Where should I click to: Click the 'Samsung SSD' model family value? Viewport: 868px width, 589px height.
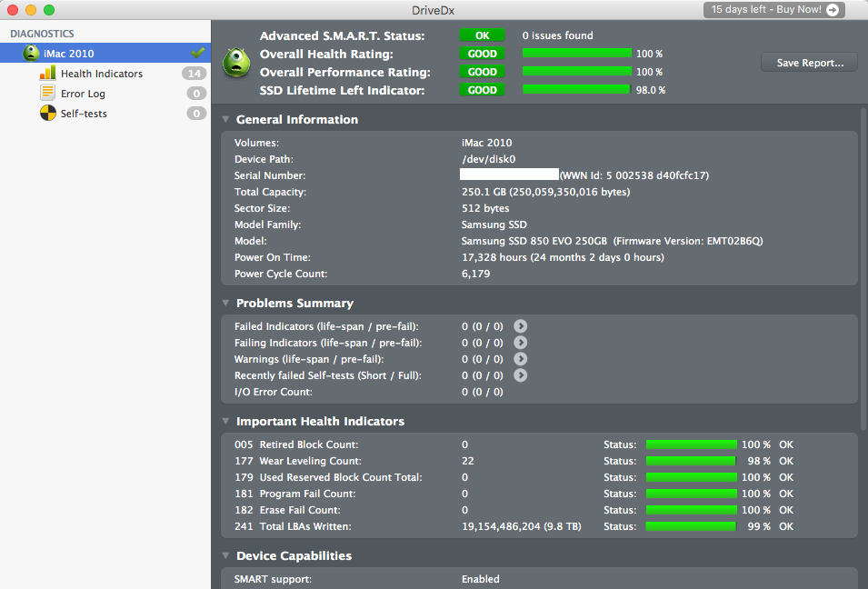(x=494, y=225)
